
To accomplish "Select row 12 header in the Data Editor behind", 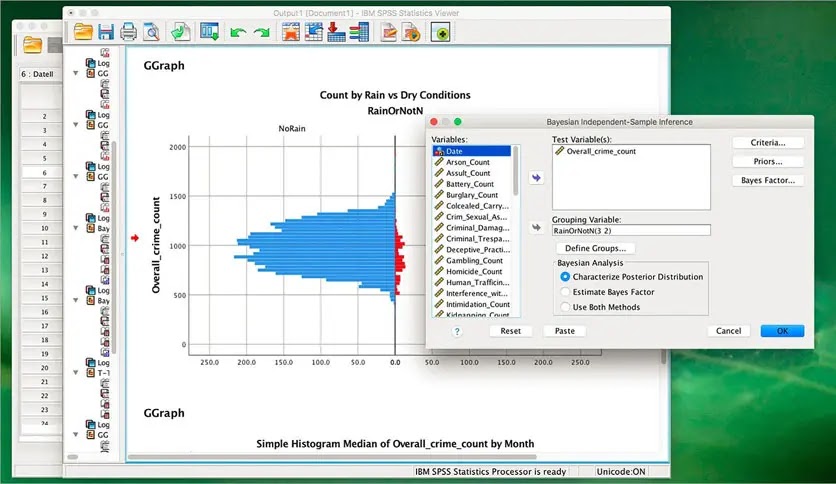I will click(x=45, y=256).
